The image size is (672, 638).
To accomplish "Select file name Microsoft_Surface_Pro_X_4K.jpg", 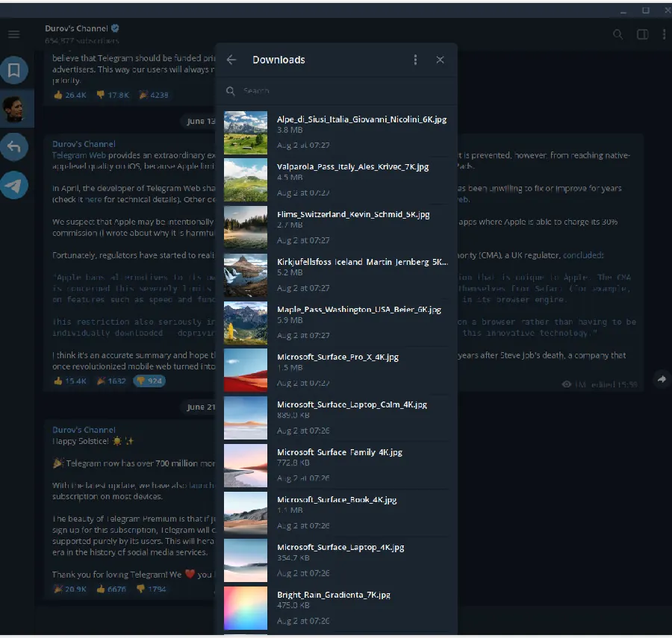I will [337, 357].
